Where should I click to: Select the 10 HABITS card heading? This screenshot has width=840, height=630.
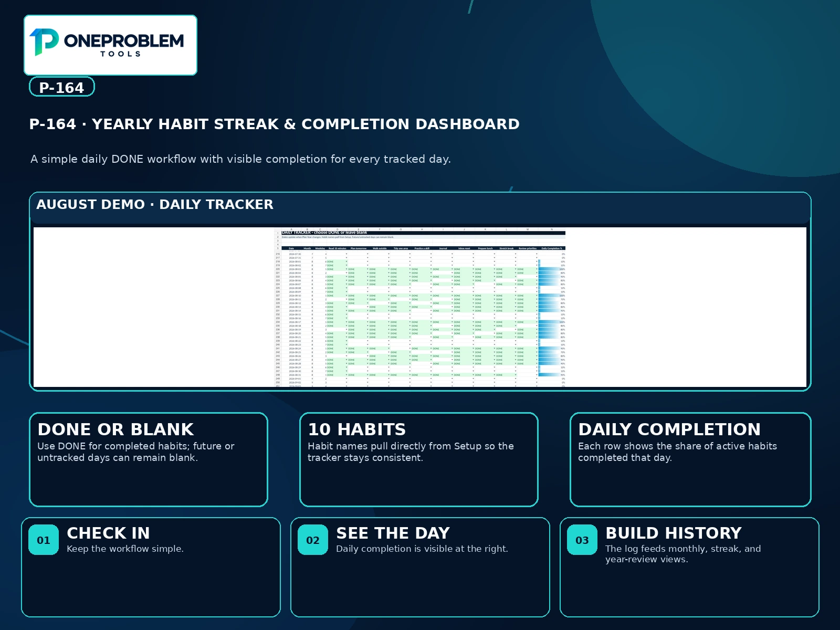pyautogui.click(x=356, y=429)
